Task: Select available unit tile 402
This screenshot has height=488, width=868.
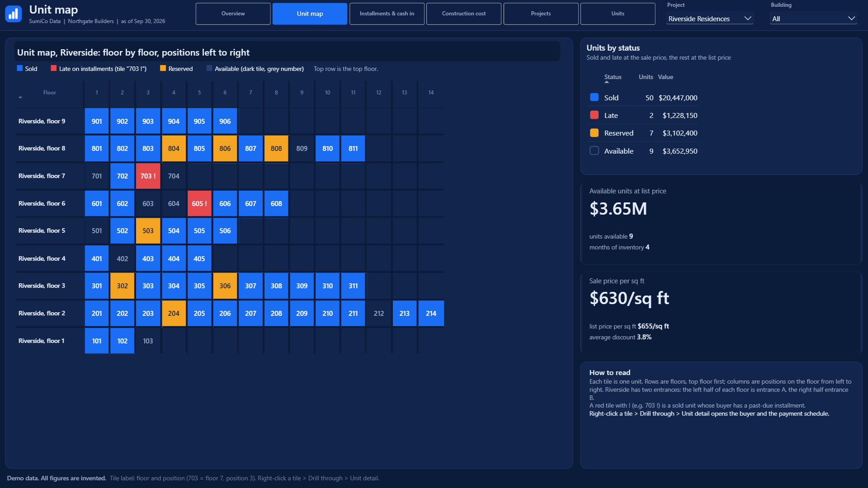Action: pyautogui.click(x=122, y=258)
